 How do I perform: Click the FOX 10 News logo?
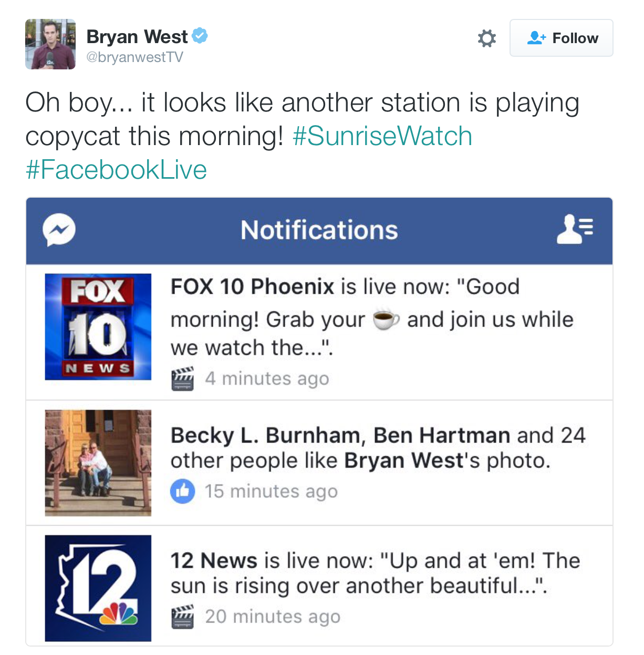pos(98,326)
